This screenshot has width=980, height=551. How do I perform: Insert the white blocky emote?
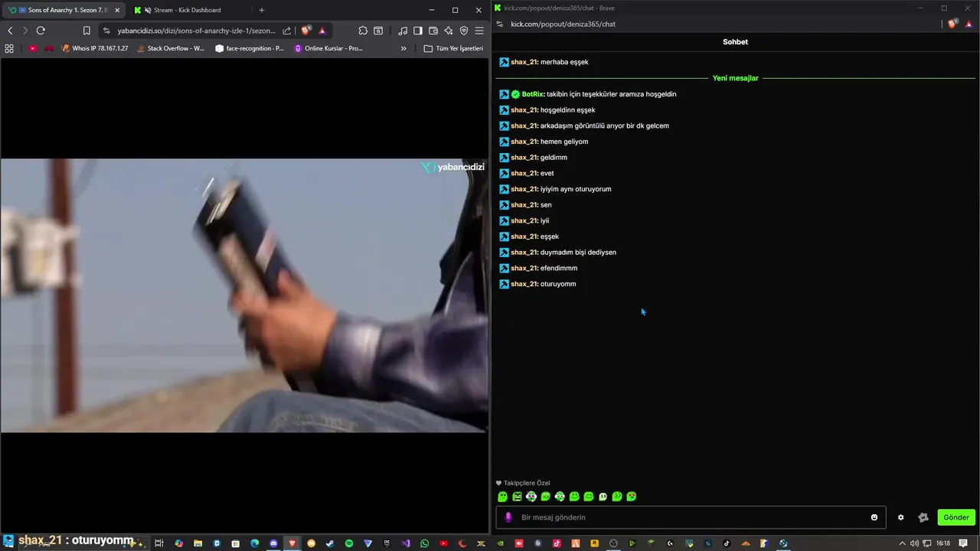click(x=603, y=497)
